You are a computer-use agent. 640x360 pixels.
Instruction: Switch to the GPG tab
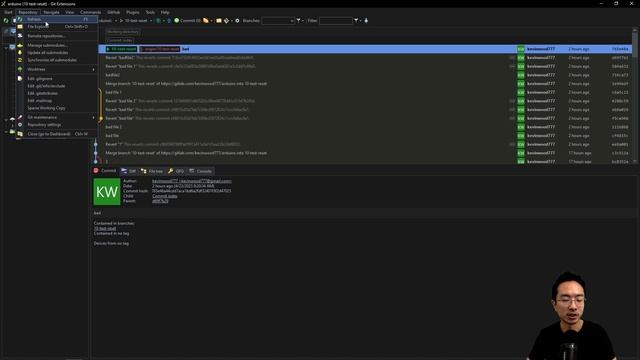tap(176, 171)
